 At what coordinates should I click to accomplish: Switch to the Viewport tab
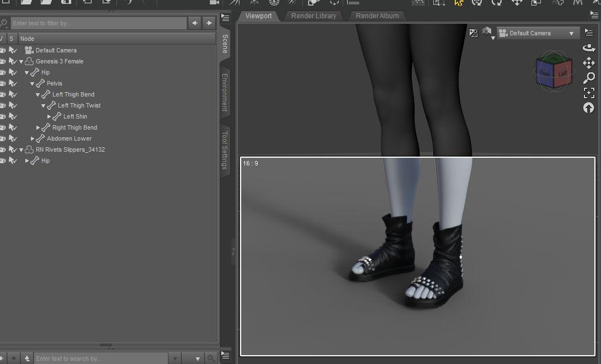[258, 15]
